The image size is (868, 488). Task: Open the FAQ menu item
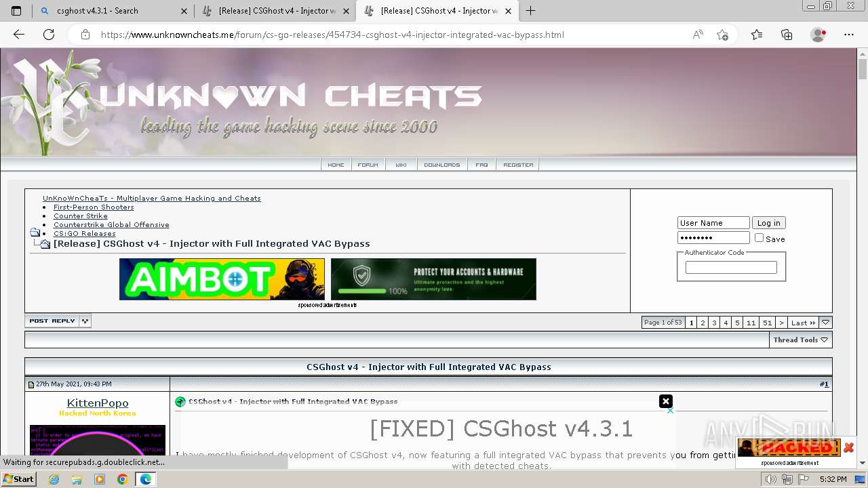click(x=481, y=165)
